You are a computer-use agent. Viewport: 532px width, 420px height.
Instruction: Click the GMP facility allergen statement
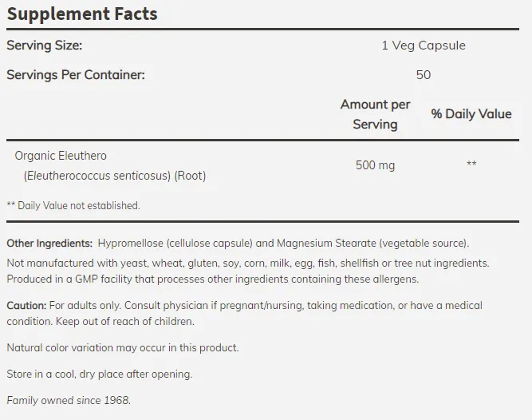coord(213,279)
